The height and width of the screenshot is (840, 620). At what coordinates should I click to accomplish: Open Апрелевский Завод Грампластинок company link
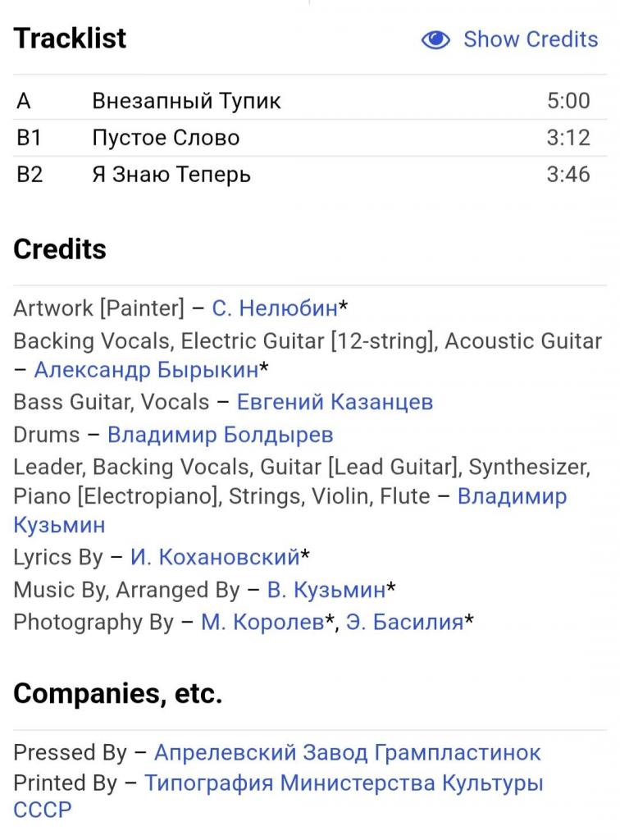click(348, 753)
